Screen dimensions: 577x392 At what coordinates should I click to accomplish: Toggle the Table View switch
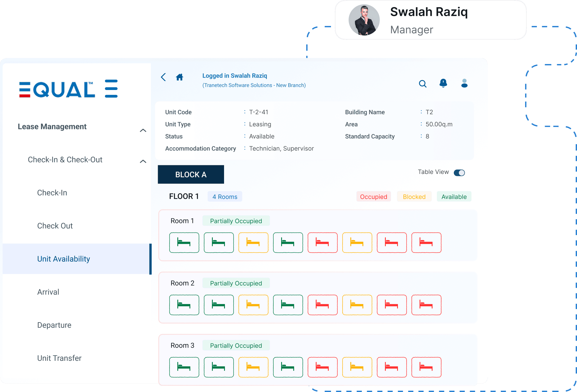[x=459, y=172]
